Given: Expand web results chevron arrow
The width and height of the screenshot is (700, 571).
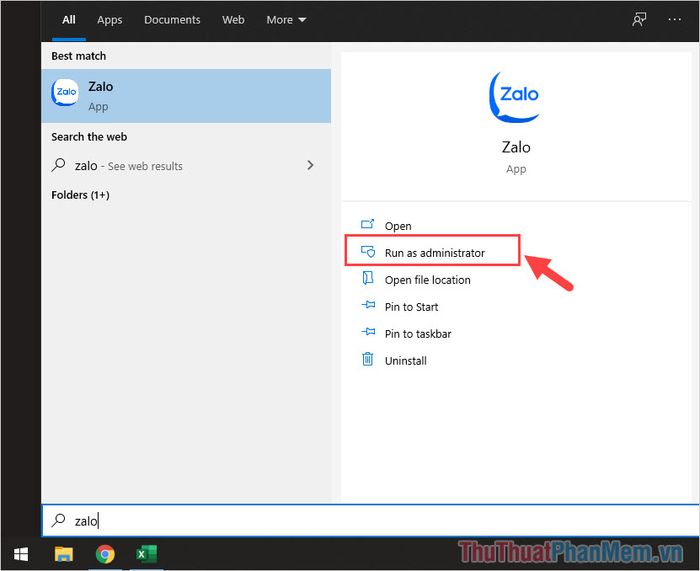Looking at the screenshot, I should click(x=310, y=165).
